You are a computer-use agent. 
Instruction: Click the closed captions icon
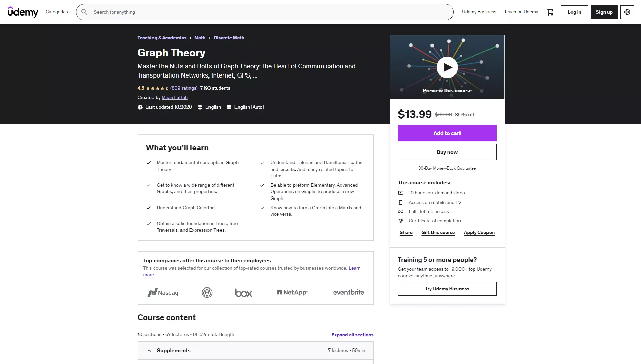(x=229, y=107)
